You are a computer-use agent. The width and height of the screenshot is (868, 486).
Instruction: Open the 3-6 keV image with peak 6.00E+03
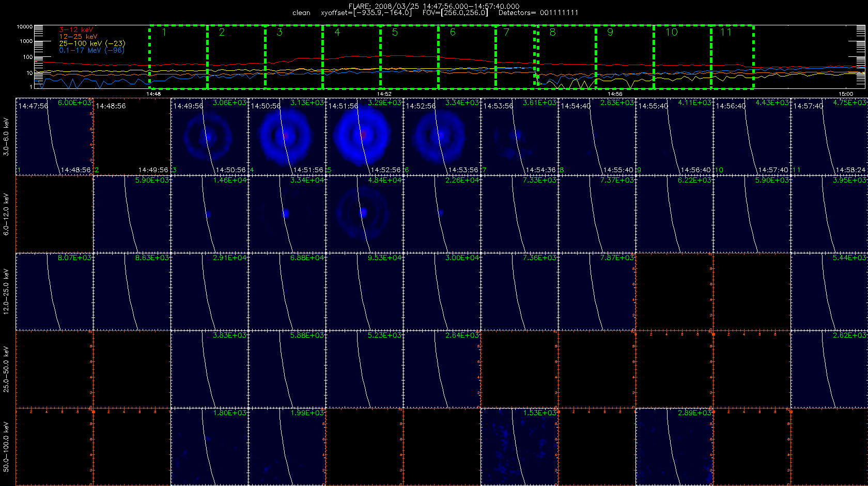click(55, 136)
